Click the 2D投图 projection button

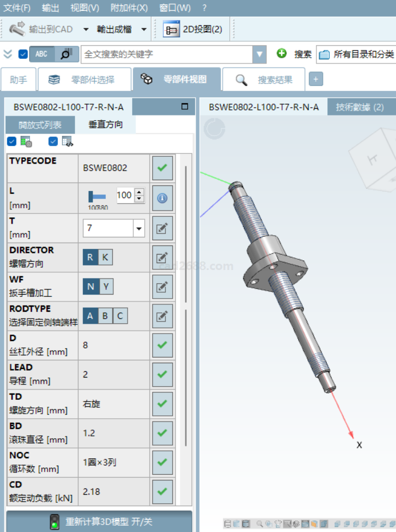pyautogui.click(x=193, y=29)
